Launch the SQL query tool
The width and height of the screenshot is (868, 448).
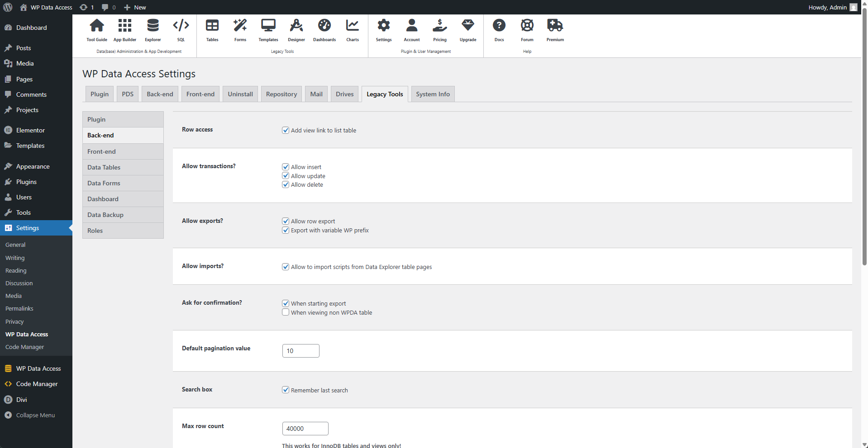click(x=181, y=29)
